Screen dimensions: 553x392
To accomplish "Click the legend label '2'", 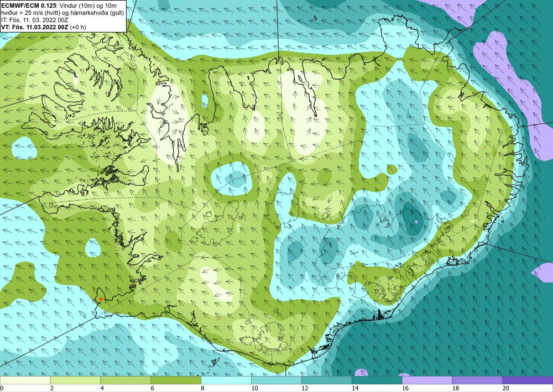I will 52,389.
